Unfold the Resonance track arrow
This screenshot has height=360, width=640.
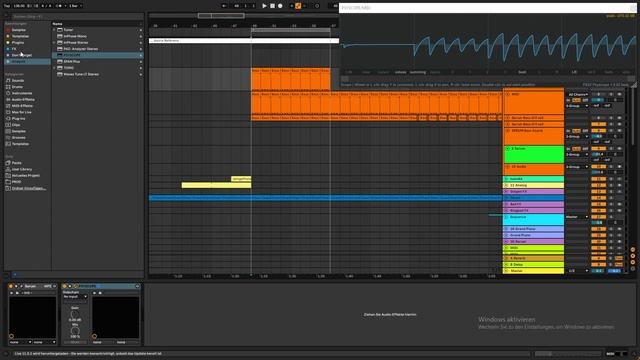click(x=507, y=217)
